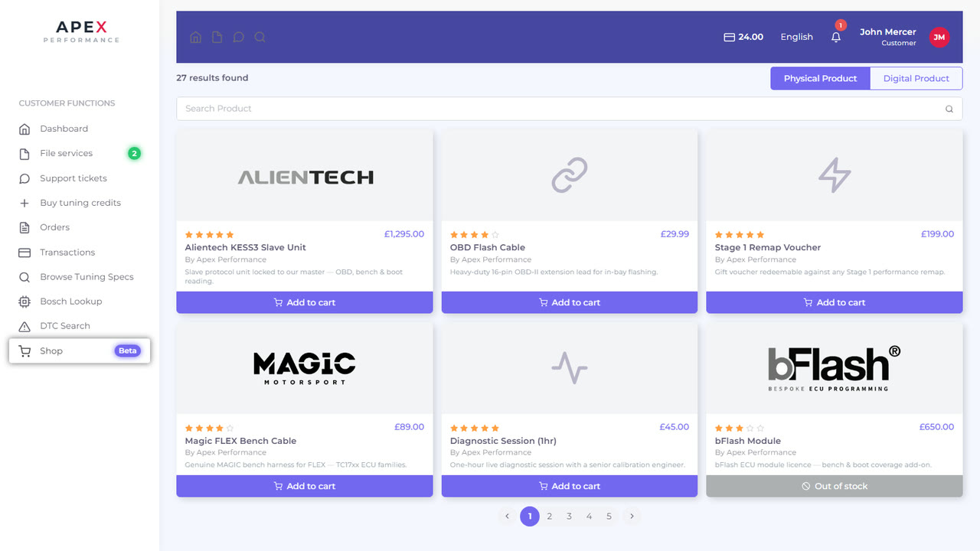Open the Alientech logo product image
Screen dimensions: 980x551
click(305, 176)
